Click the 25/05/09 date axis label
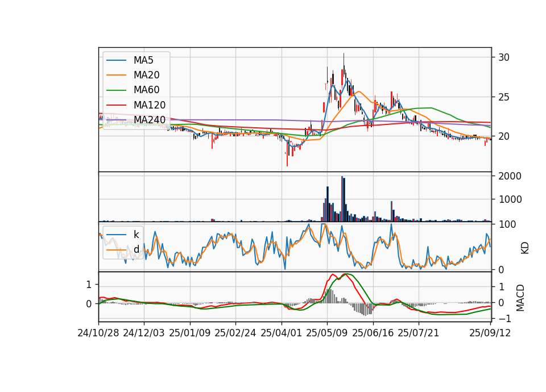 tap(326, 333)
